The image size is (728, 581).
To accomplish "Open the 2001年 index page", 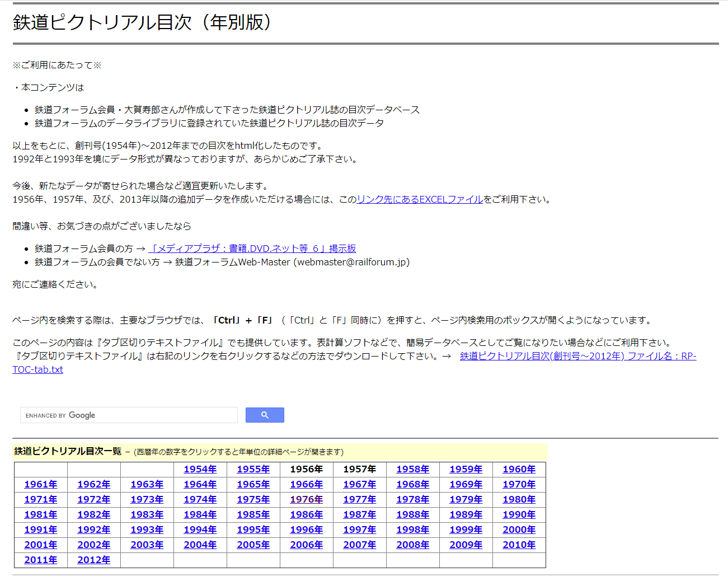I will 41,545.
